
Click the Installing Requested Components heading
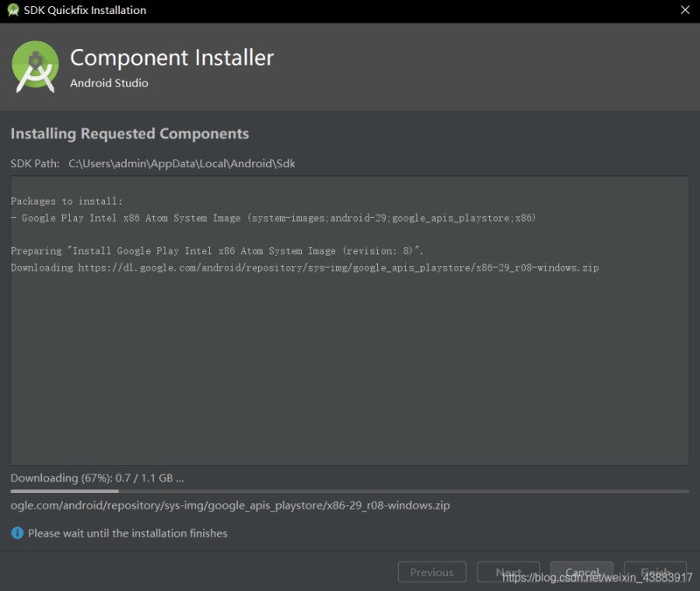click(x=129, y=133)
